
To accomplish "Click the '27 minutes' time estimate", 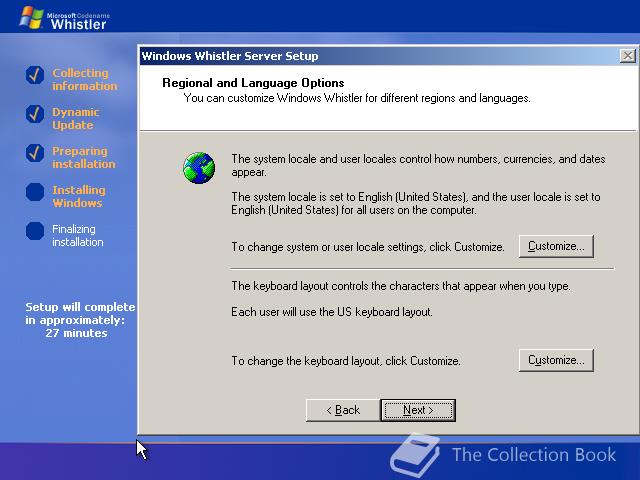I will tap(76, 333).
